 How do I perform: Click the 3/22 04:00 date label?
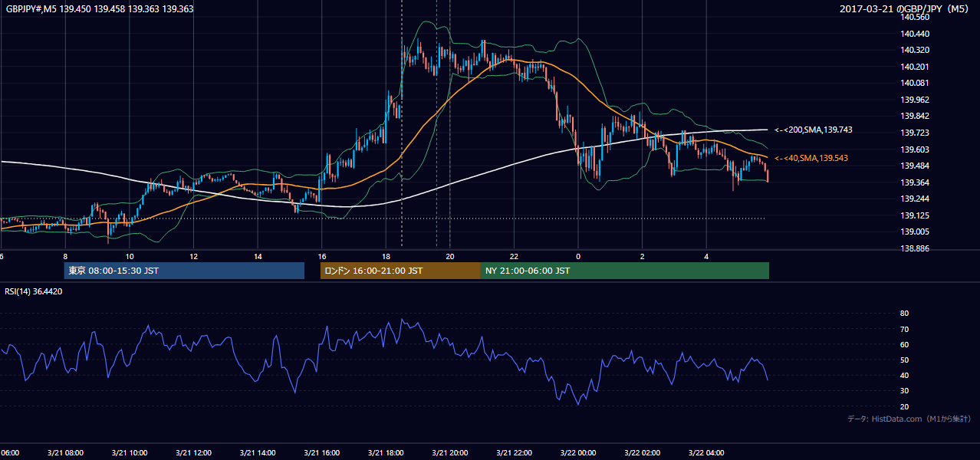706,453
